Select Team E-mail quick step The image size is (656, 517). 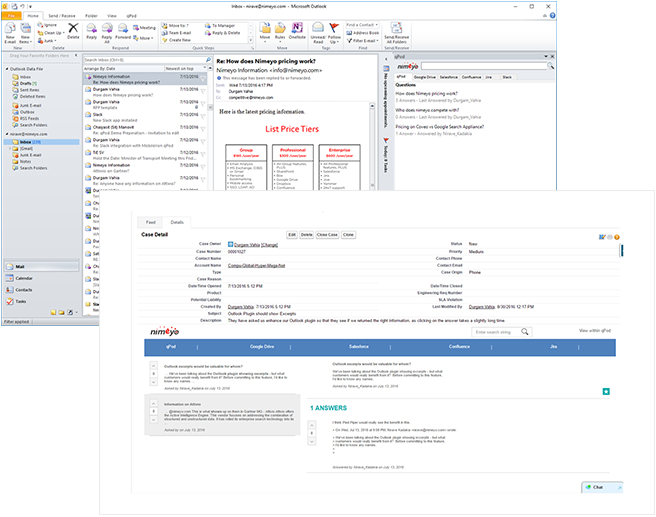click(177, 33)
